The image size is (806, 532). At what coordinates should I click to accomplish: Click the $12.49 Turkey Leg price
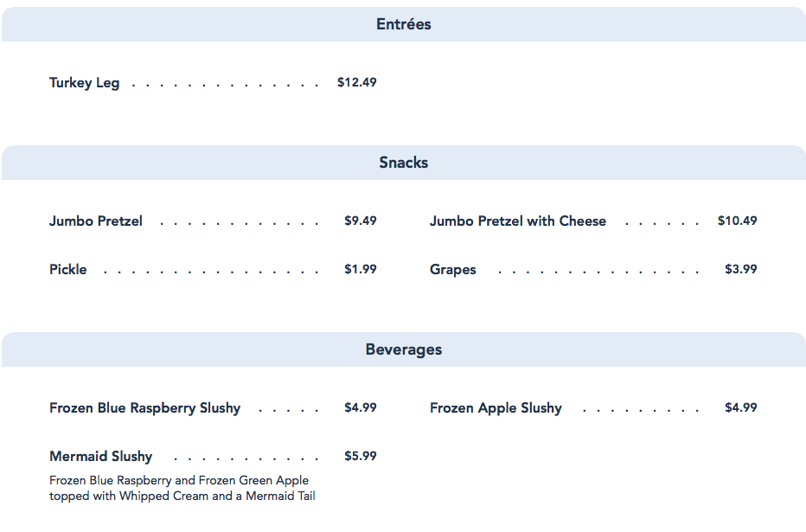[357, 83]
